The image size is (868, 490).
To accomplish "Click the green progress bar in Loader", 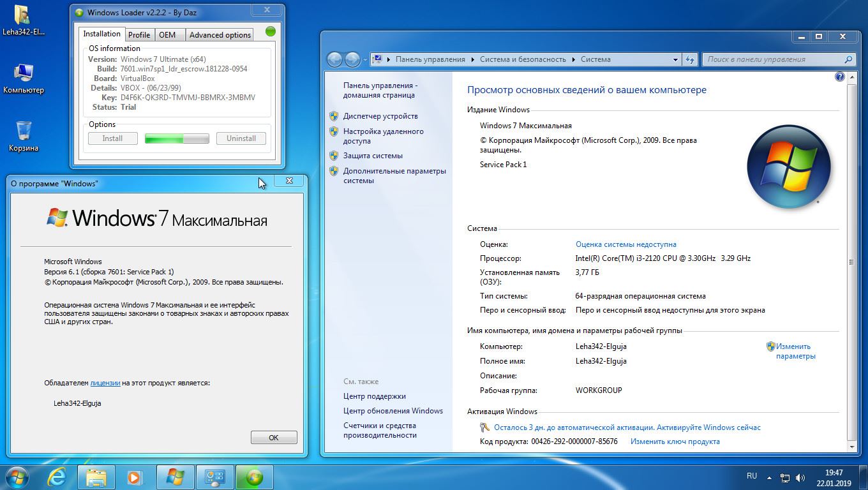I will pyautogui.click(x=177, y=138).
